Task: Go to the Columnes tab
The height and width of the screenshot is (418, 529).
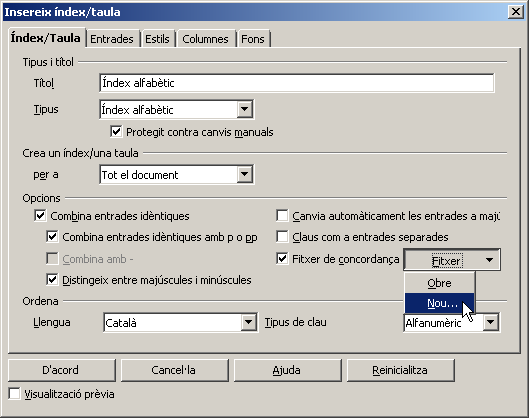Action: 205,39
